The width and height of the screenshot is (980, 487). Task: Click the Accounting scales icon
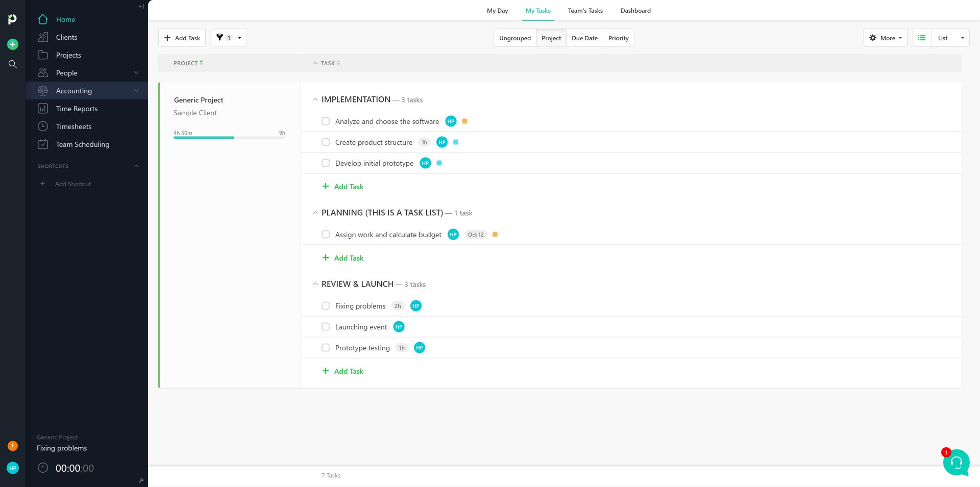tap(43, 91)
